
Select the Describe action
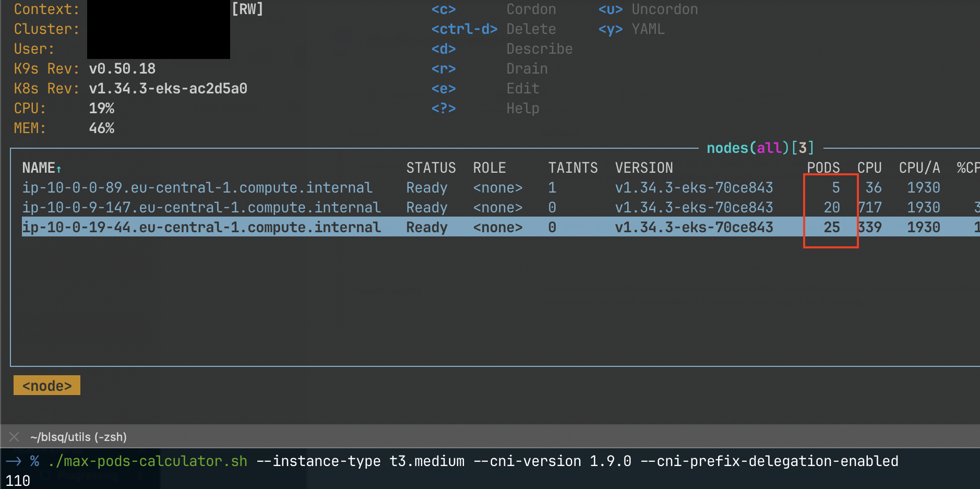(x=444, y=49)
